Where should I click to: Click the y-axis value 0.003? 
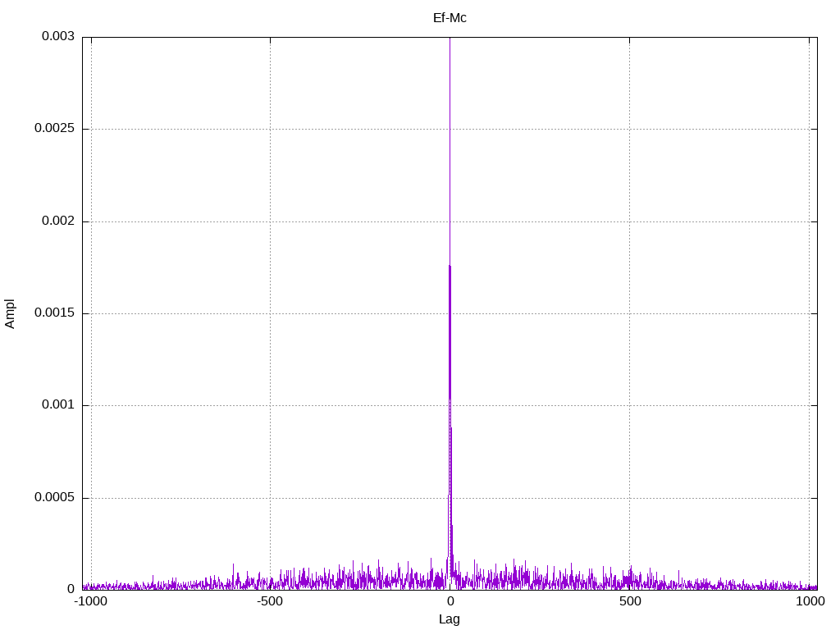pyautogui.click(x=58, y=36)
